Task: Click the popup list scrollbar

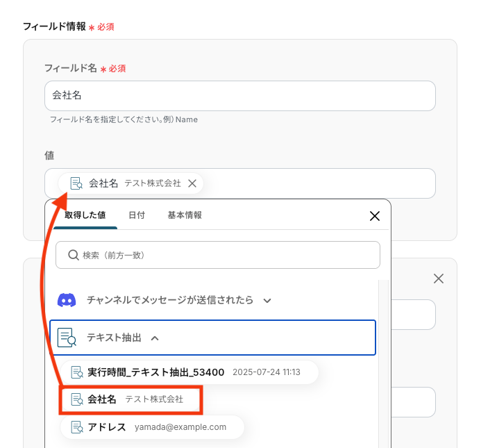Action: [383, 364]
